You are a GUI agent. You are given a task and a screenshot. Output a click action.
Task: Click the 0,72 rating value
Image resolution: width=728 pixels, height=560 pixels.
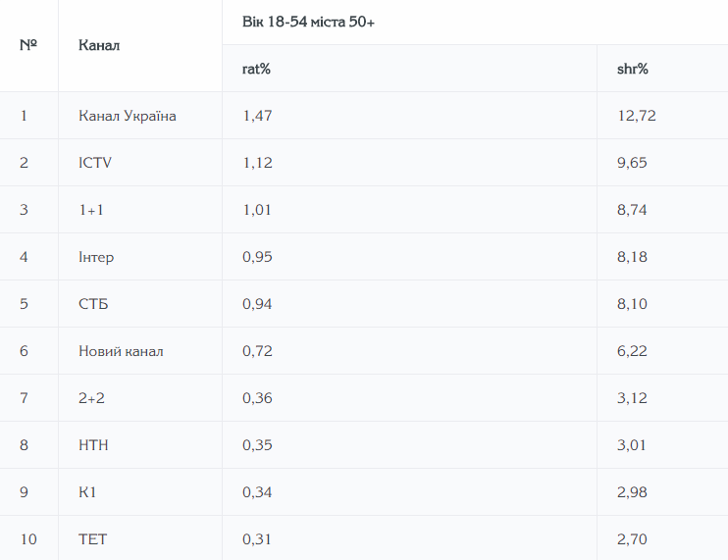click(257, 351)
